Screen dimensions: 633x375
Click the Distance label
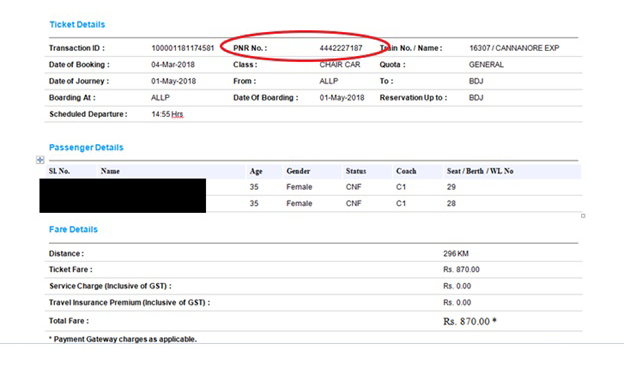pyautogui.click(x=66, y=253)
